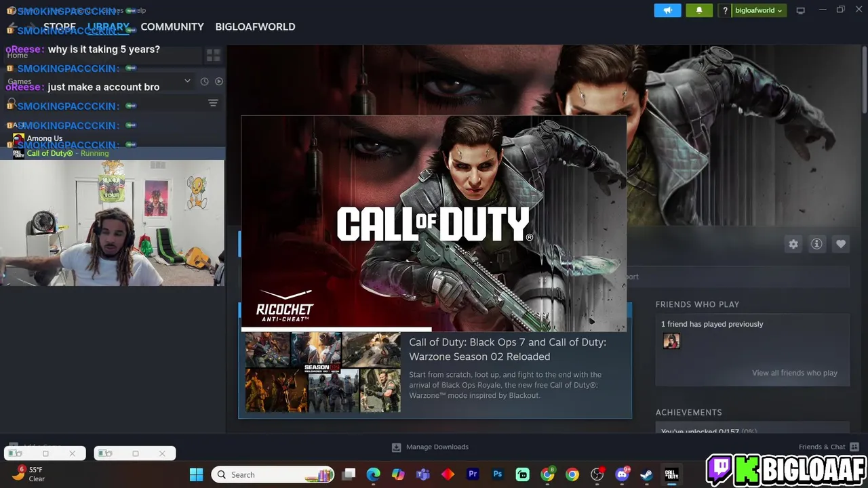Sort library by recent activity clock icon

pyautogui.click(x=204, y=81)
